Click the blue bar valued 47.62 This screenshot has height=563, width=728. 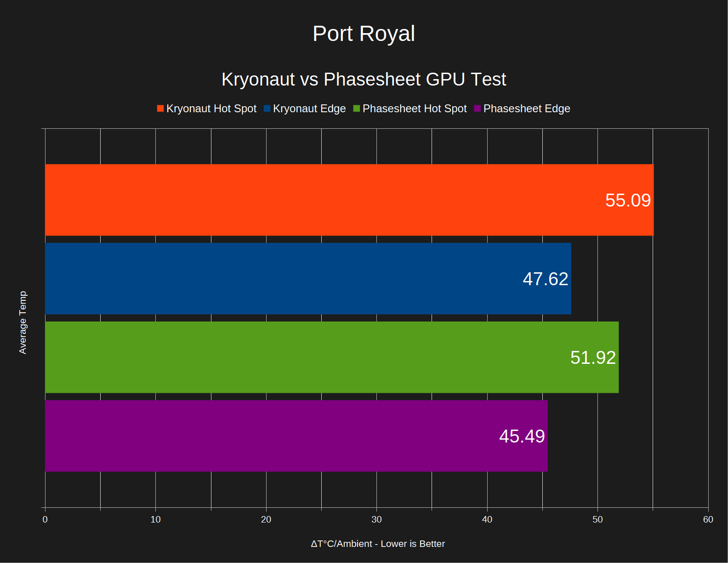pos(308,279)
